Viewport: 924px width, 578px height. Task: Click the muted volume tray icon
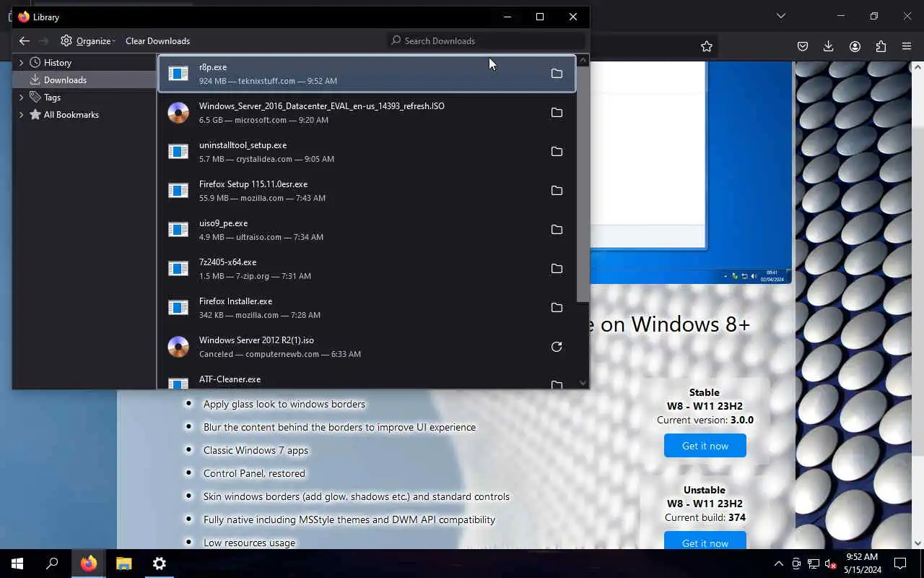click(830, 564)
